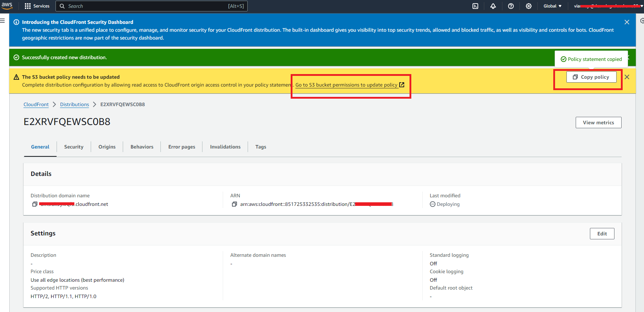Open the settings gear icon
644x312 pixels.
(x=529, y=6)
